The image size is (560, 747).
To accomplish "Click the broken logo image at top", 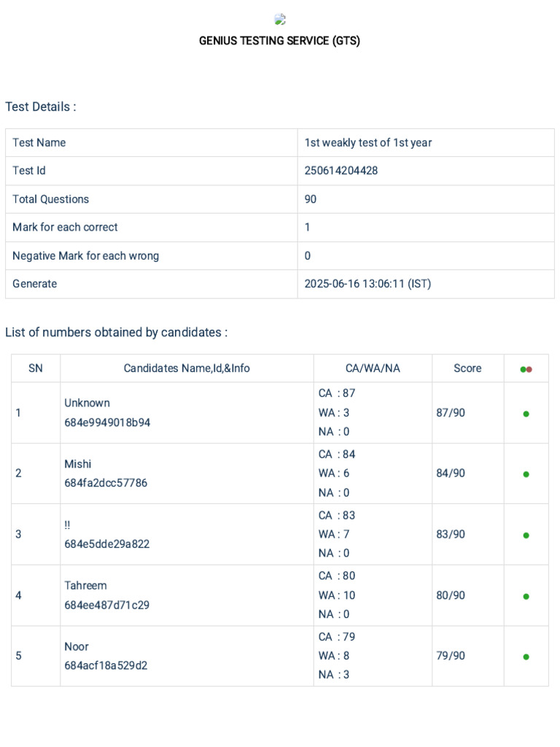I will [x=280, y=19].
